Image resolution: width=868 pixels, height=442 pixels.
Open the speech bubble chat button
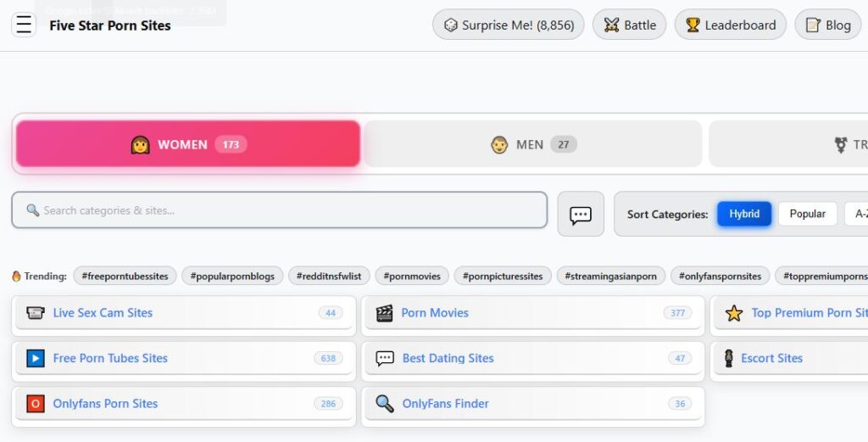[581, 214]
